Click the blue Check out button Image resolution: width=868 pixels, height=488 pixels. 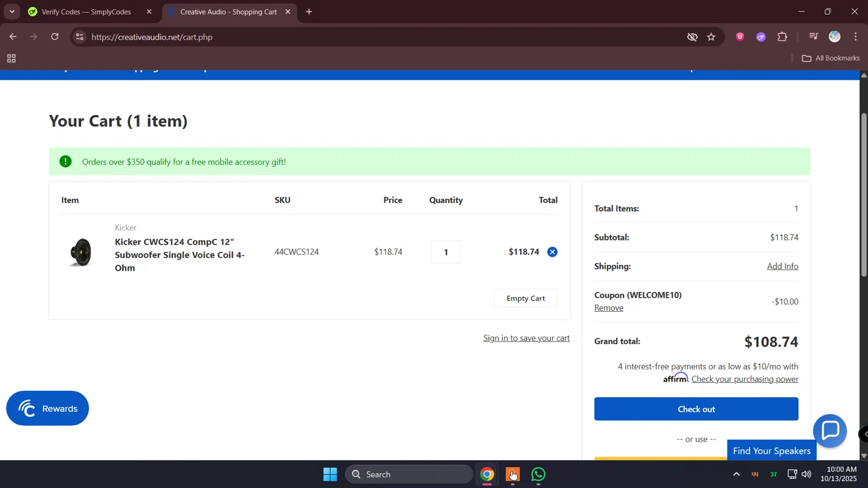(696, 409)
